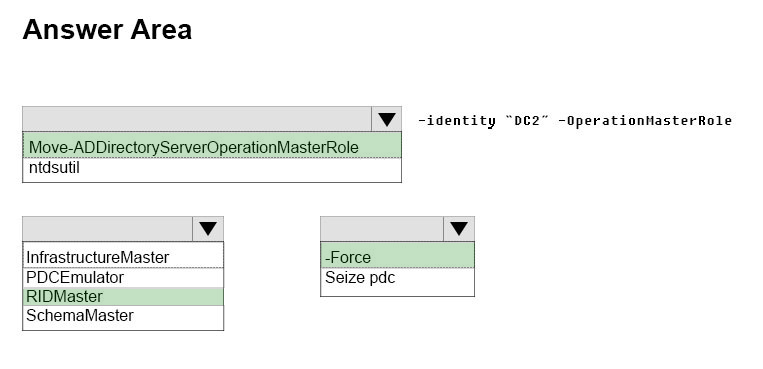Viewport: 763px width, 369px height.
Task: Click the empty command selection field
Action: (x=197, y=119)
